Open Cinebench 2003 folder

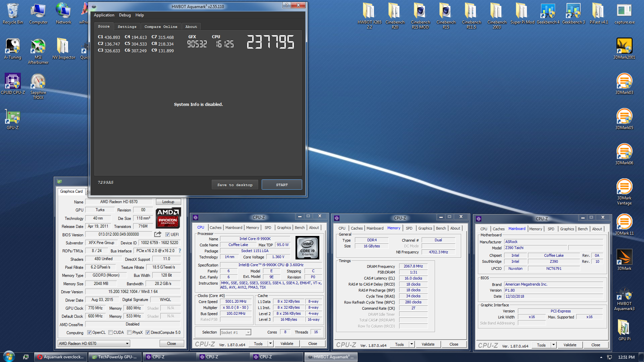pyautogui.click(x=497, y=16)
